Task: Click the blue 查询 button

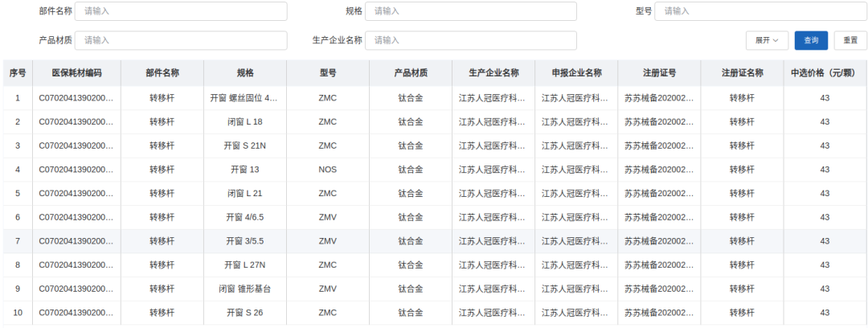Action: tap(811, 40)
